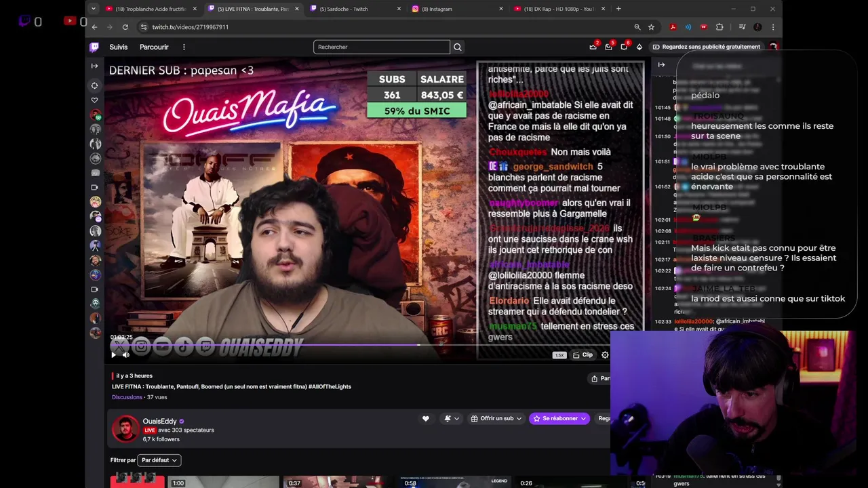Click the Twitch logo home icon
This screenshot has width=868, height=488.
94,47
